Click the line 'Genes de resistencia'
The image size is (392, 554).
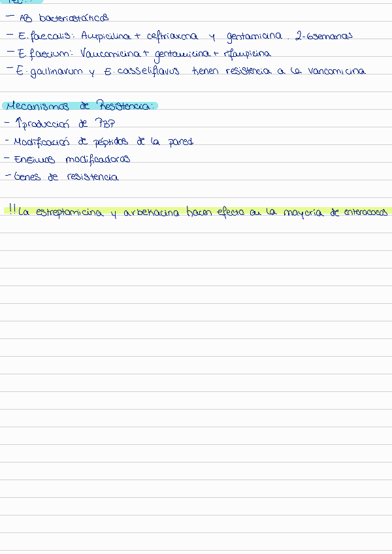(61, 176)
